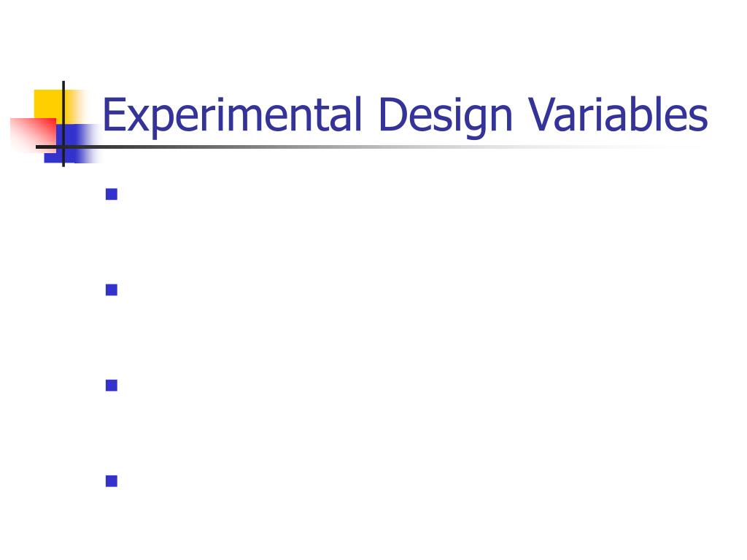
Task: Click the black vertical line in the graphic
Action: 63,124
